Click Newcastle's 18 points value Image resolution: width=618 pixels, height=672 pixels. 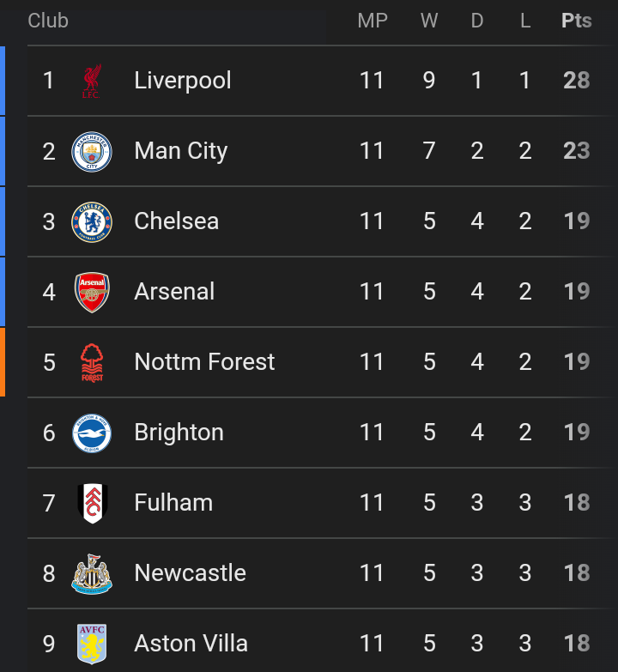[x=577, y=573]
